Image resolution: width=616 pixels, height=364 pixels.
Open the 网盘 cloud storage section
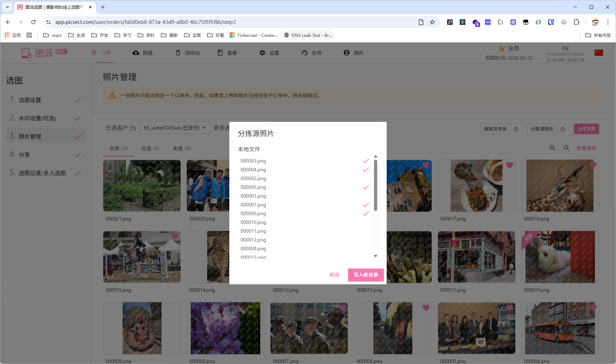(142, 53)
